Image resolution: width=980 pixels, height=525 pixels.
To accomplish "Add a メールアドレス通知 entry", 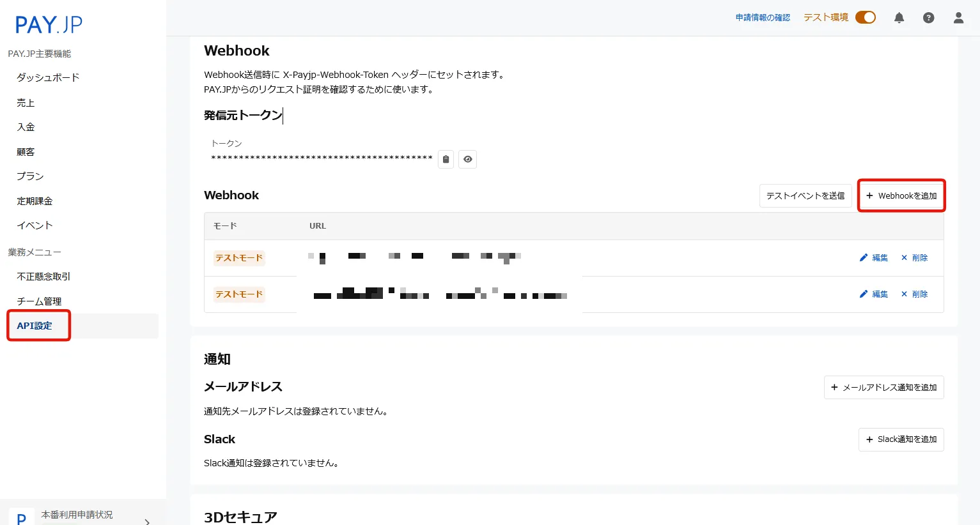I will click(x=883, y=388).
